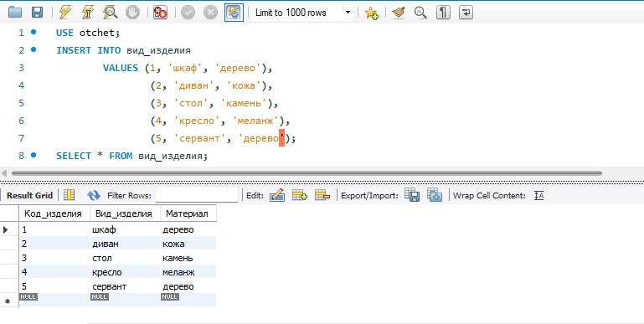This screenshot has height=324, width=644.
Task: Sort by Материал column header
Action: [x=188, y=213]
